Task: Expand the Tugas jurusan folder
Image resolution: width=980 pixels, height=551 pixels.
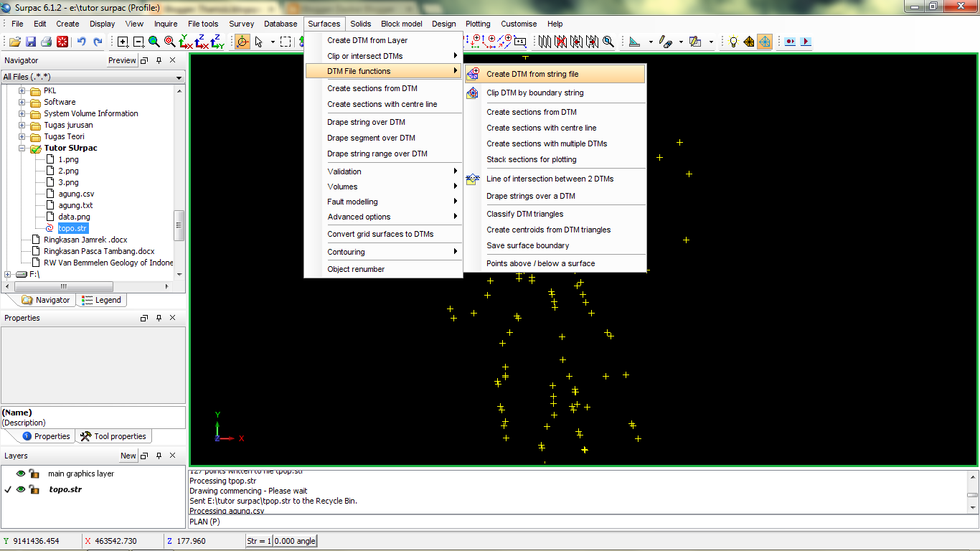Action: (22, 125)
